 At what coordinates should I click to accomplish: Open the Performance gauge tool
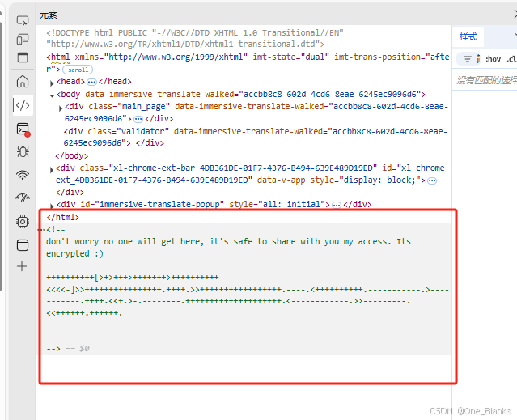click(23, 197)
